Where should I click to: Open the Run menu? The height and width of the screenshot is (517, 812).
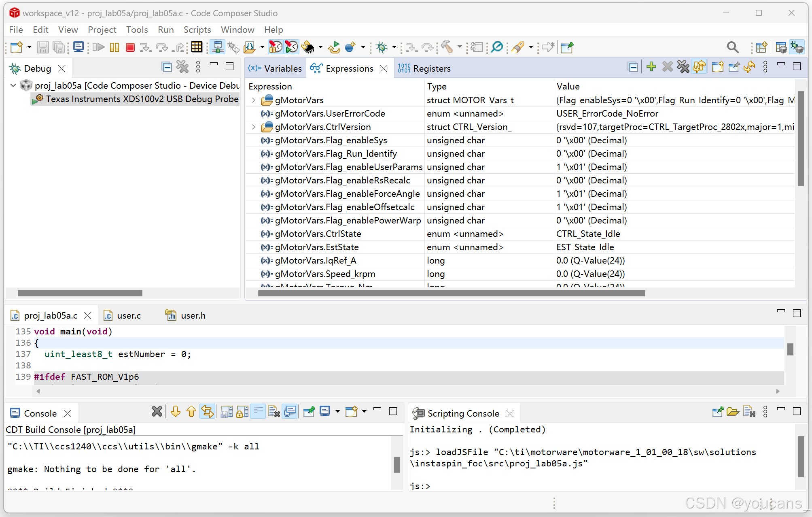166,30
